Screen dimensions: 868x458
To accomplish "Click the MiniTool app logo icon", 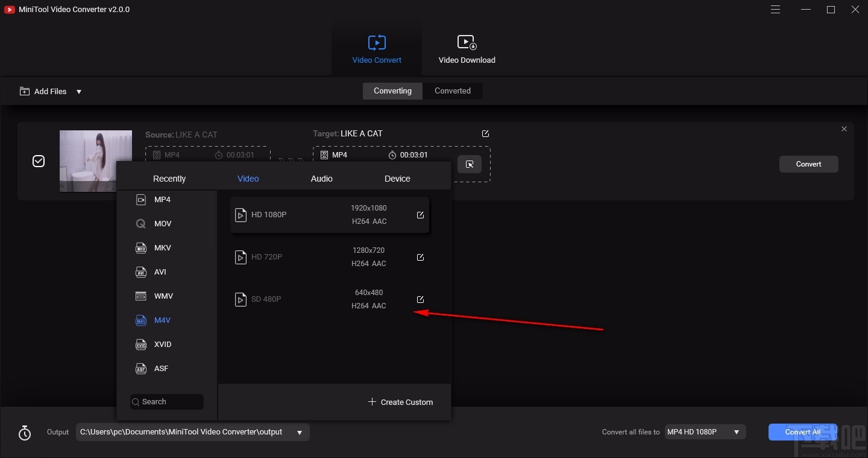I will [9, 10].
